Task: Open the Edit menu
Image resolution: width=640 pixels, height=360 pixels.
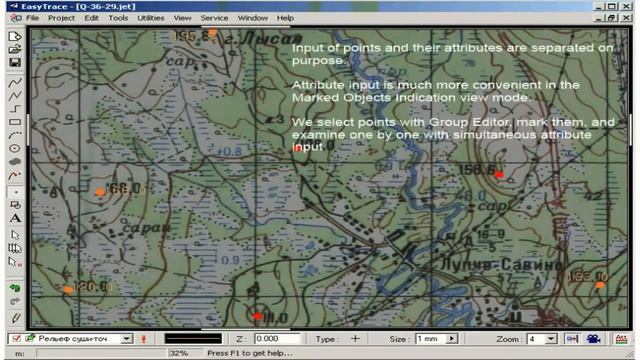Action: coord(91,18)
